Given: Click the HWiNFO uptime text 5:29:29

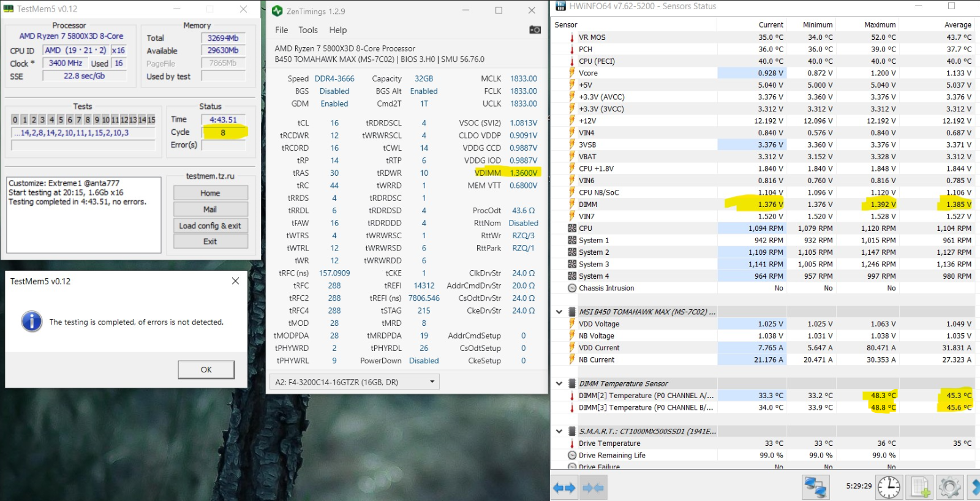Looking at the screenshot, I should click(859, 486).
